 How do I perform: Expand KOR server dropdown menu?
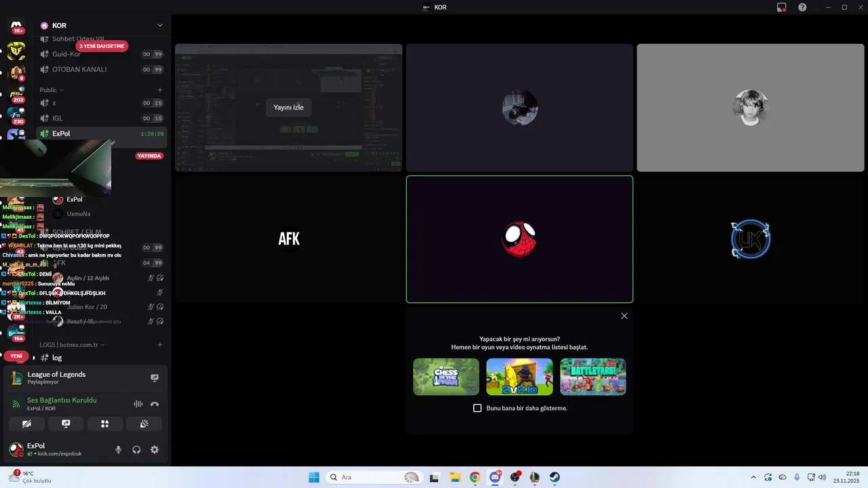[x=160, y=25]
